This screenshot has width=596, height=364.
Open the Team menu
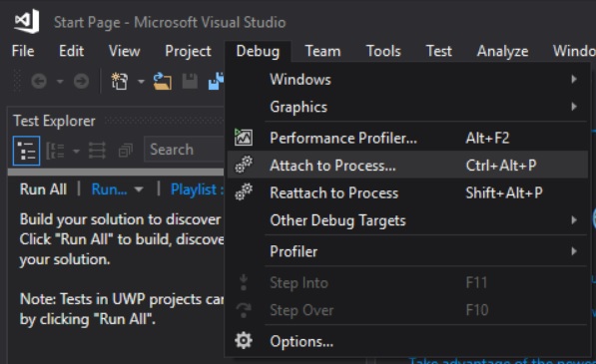(323, 51)
